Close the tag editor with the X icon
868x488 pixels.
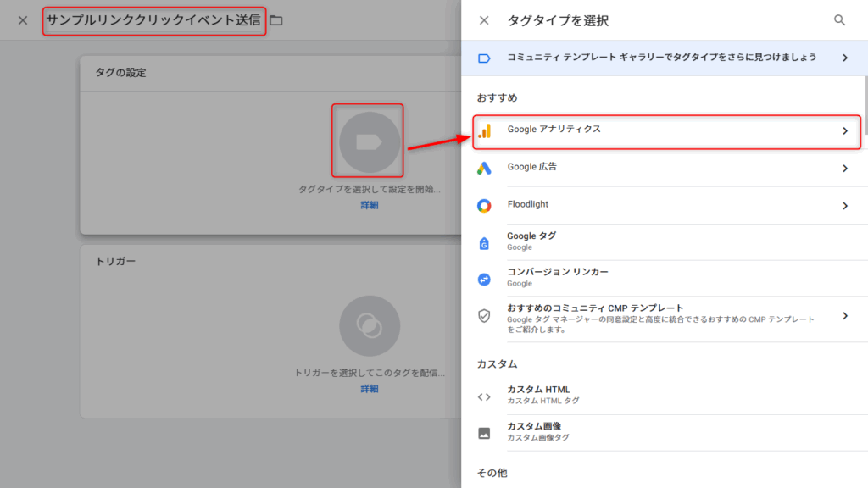click(x=23, y=20)
